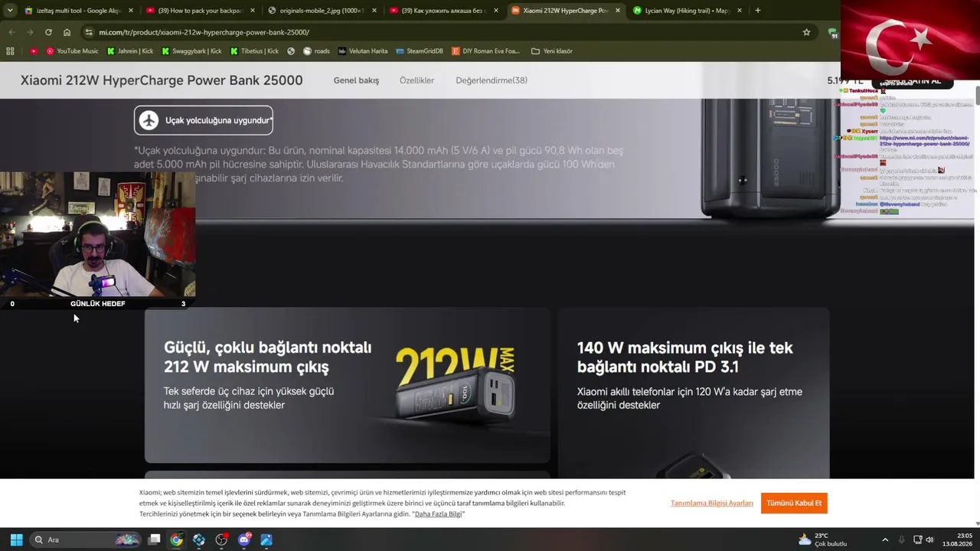The width and height of the screenshot is (980, 551).
Task: Accept all cookies with Tümünü Kabul Et
Action: click(x=794, y=503)
